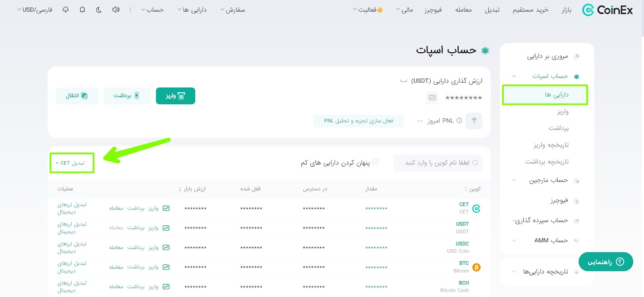This screenshot has height=297, width=644.
Task: Click the برداشت withdraw button
Action: 127,96
